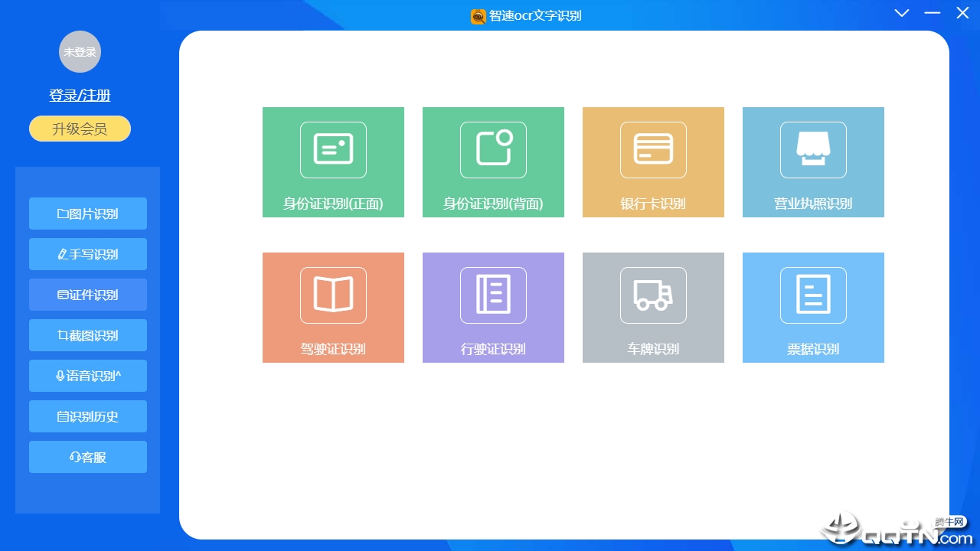Screen dimensions: 980x551
Task: Open license plate truck icon
Action: pos(653,295)
